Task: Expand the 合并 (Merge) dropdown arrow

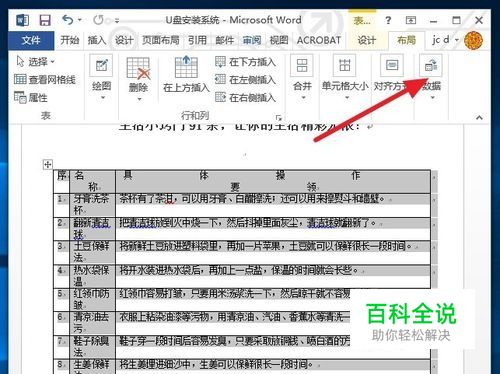Action: tap(303, 98)
